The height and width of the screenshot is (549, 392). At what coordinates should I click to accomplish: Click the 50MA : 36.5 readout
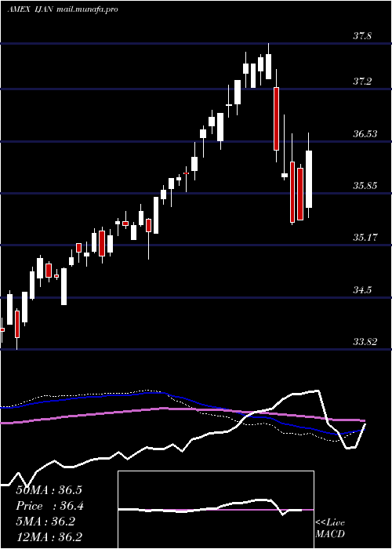pyautogui.click(x=49, y=490)
